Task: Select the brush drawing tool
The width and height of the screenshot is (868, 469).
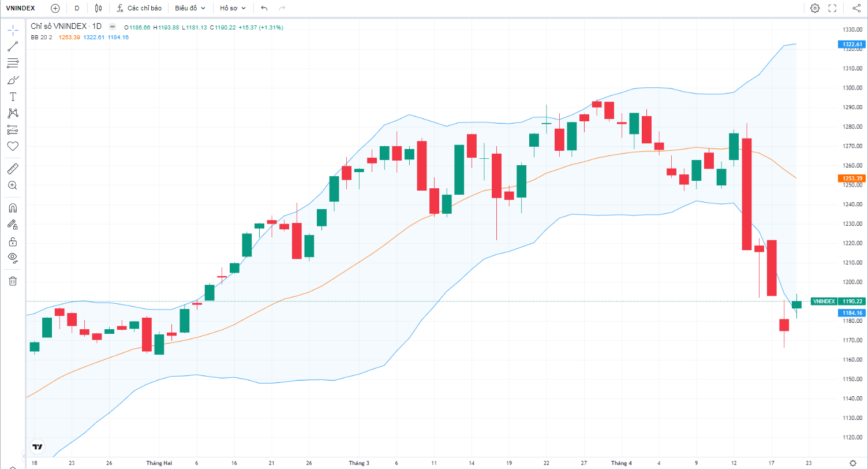Action: 13,80
